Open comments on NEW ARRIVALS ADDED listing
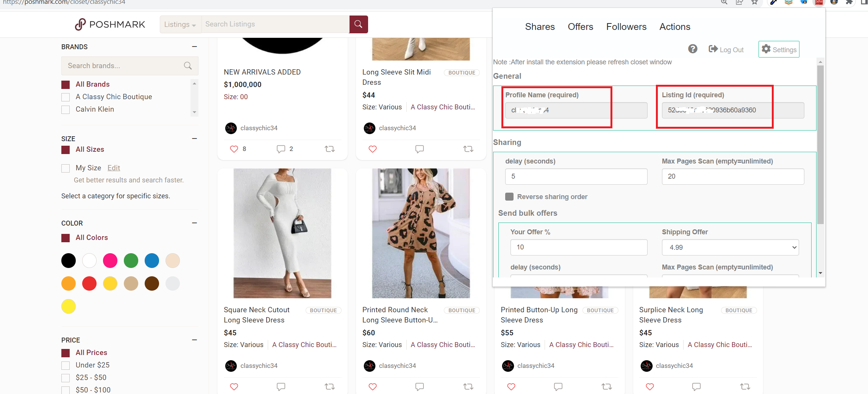The width and height of the screenshot is (868, 394). (x=281, y=149)
